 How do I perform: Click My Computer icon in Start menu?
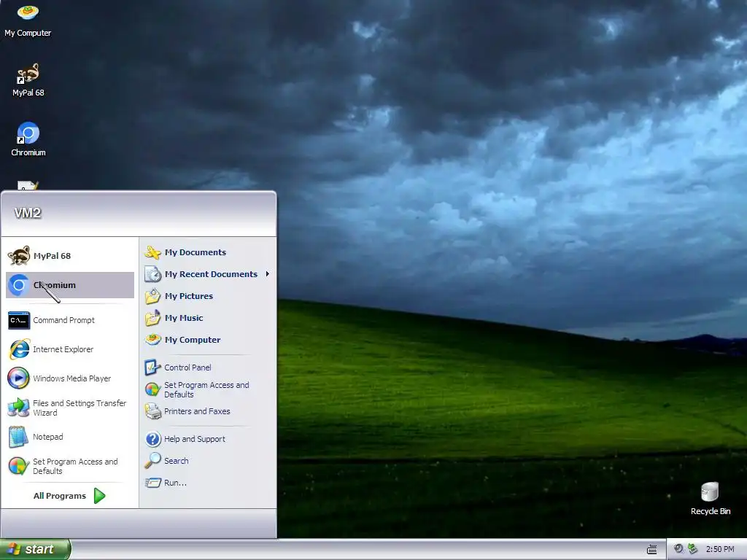(x=153, y=340)
